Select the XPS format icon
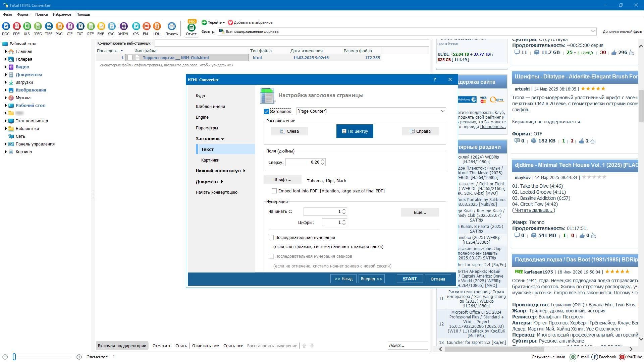 136,28
